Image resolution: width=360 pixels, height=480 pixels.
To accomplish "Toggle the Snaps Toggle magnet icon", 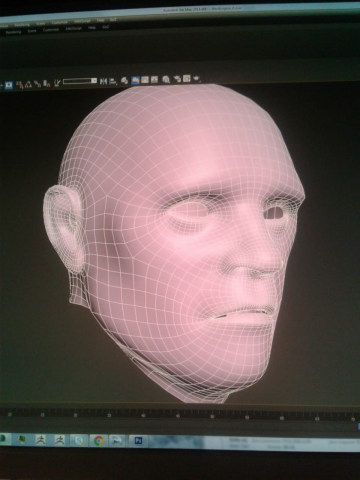I will pos(20,84).
